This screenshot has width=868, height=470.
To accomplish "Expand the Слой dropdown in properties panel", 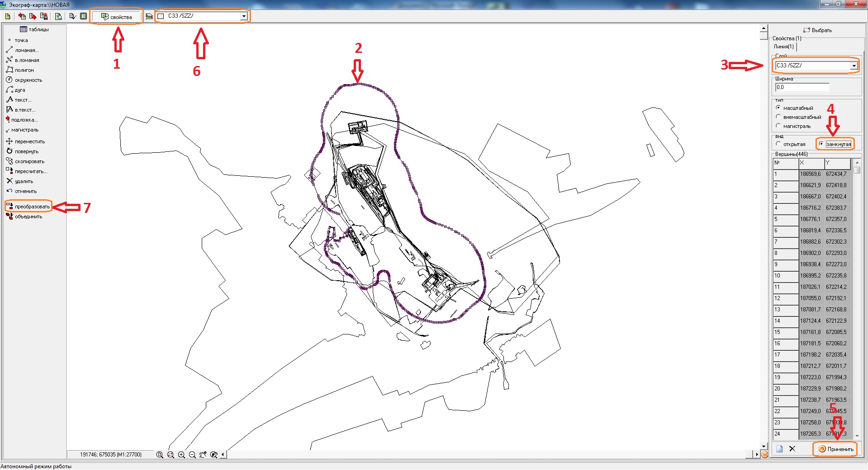I will [x=854, y=66].
